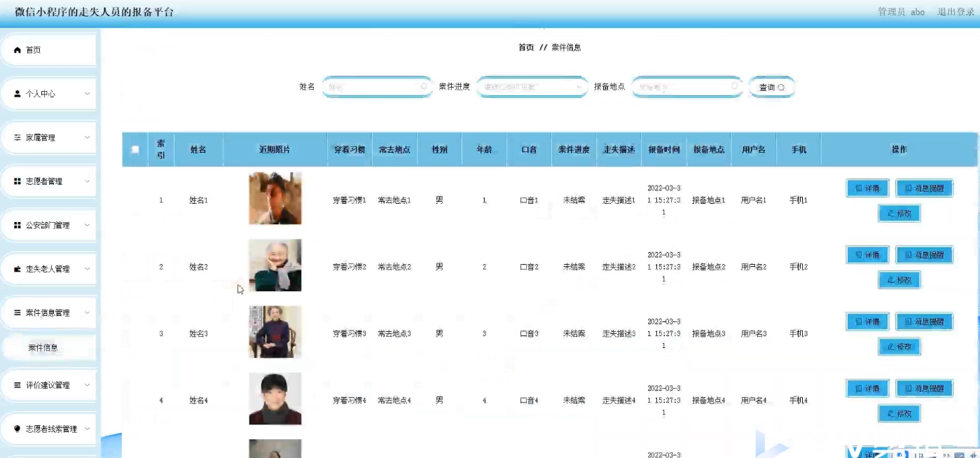The height and width of the screenshot is (458, 980).
Task: Expand the 走失老人管理 menu chevron
Action: pyautogui.click(x=88, y=269)
